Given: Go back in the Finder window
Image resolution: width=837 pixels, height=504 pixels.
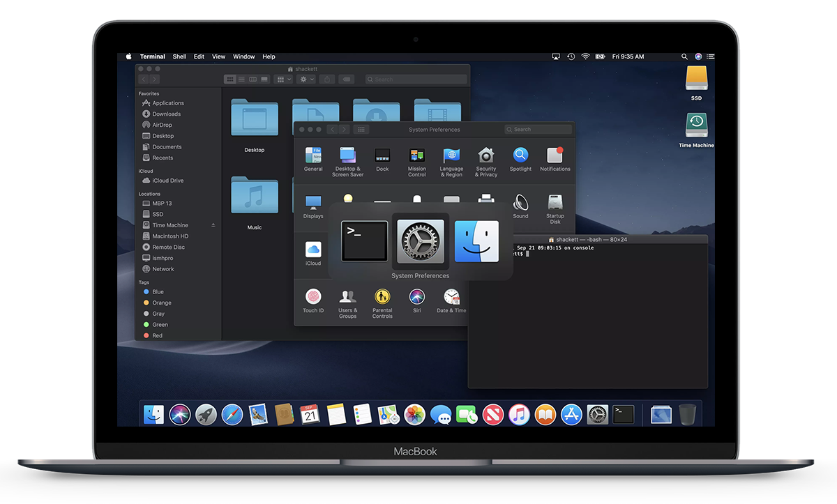Looking at the screenshot, I should [145, 79].
